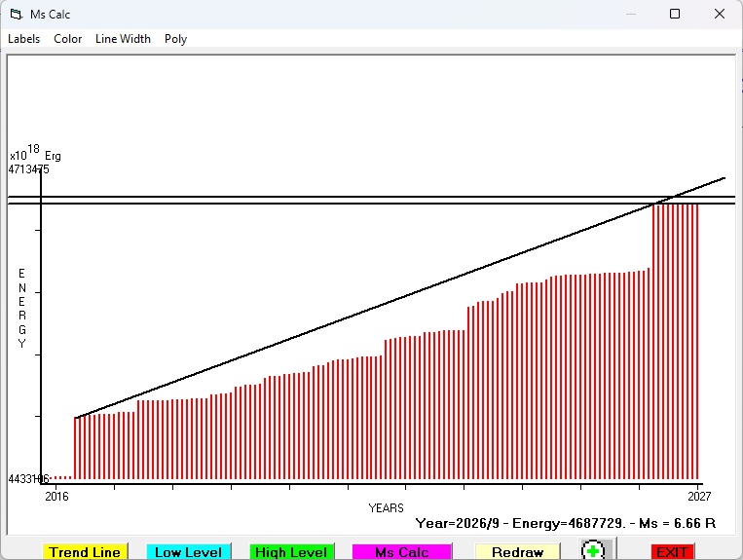Click the upper horizontal high level line
Viewport: 743px width, 560px height.
pyautogui.click(x=372, y=197)
